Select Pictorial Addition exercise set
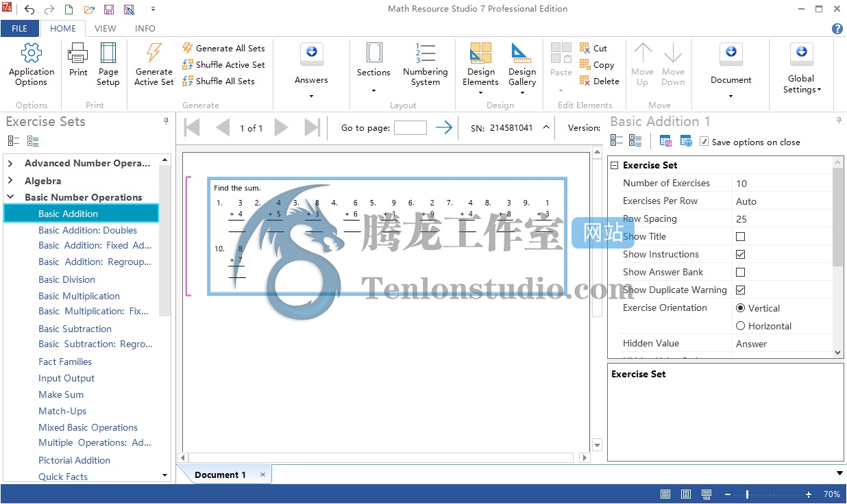The height and width of the screenshot is (504, 847). tap(74, 460)
